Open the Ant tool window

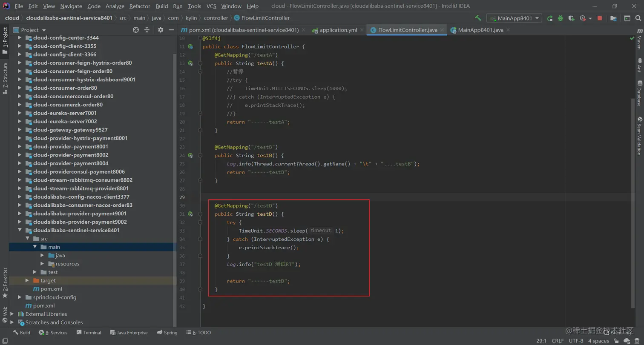point(639,66)
